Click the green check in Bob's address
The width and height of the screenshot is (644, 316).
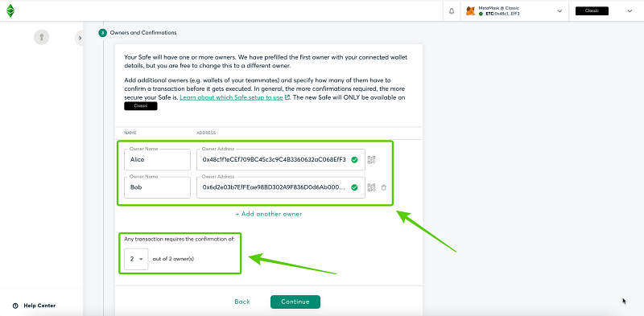[x=354, y=187]
